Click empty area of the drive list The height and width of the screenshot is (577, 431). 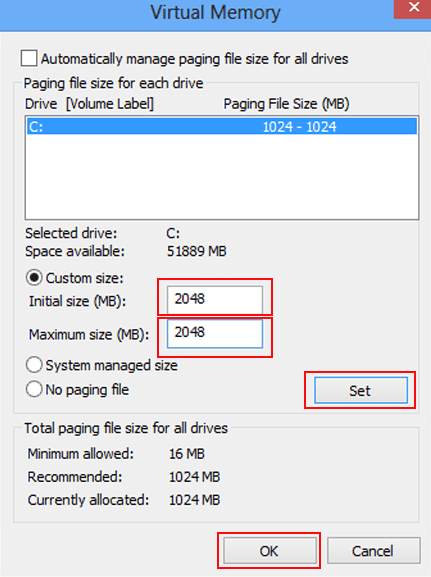tap(222, 177)
